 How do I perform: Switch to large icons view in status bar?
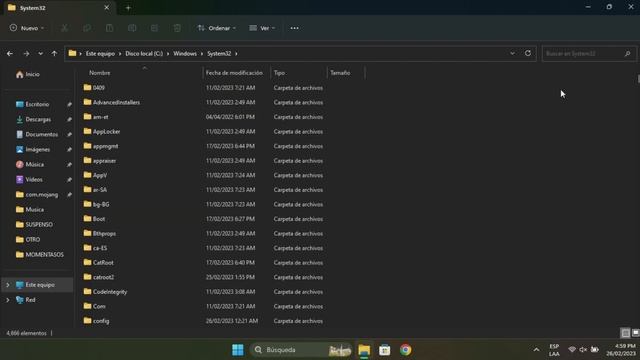point(635,333)
